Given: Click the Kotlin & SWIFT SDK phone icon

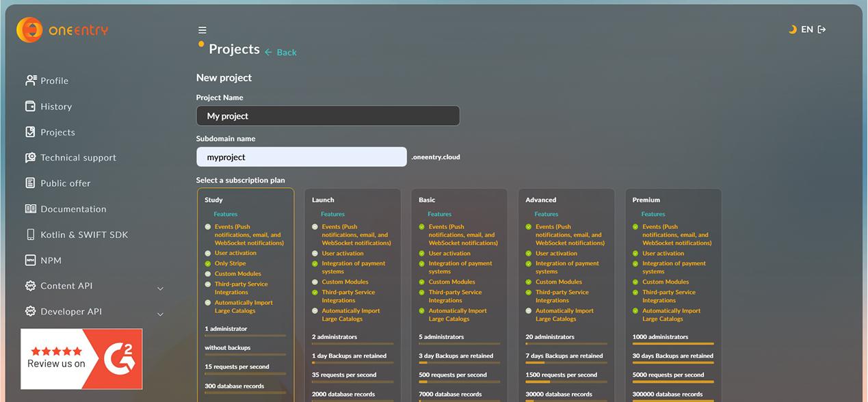Looking at the screenshot, I should tap(30, 234).
